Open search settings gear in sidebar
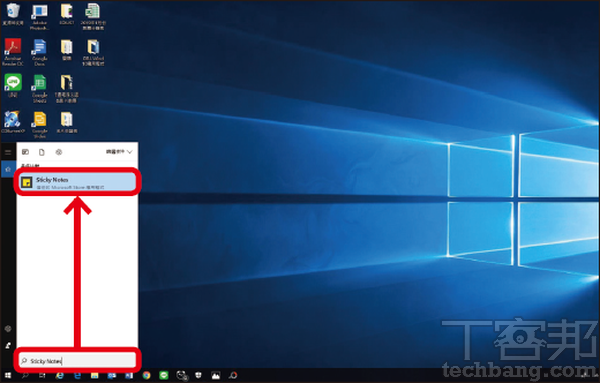 pyautogui.click(x=8, y=329)
